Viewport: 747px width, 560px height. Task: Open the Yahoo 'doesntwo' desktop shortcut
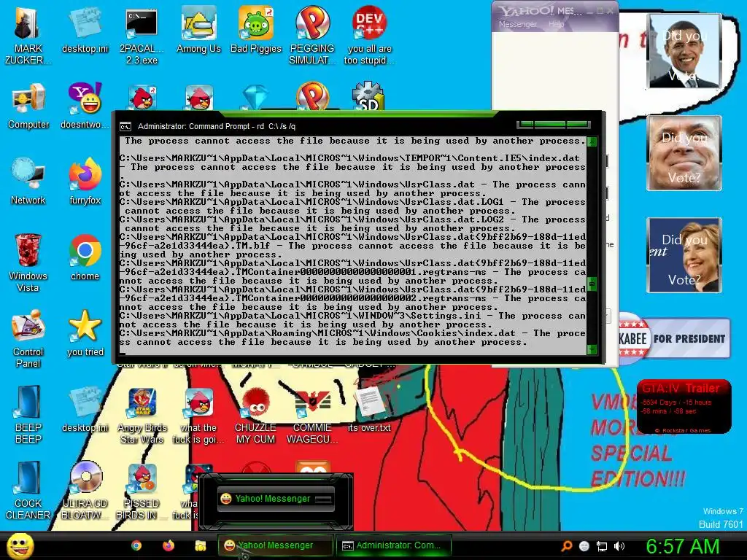pos(85,106)
